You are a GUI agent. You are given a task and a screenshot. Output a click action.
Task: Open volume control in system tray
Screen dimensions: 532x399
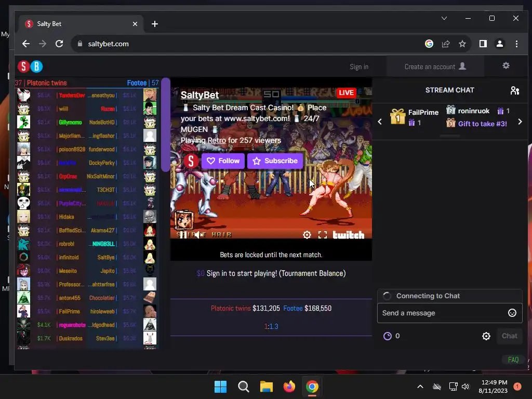[465, 387]
